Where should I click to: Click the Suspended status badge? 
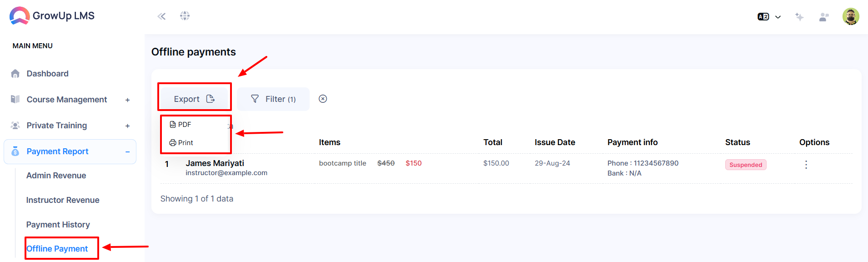746,165
